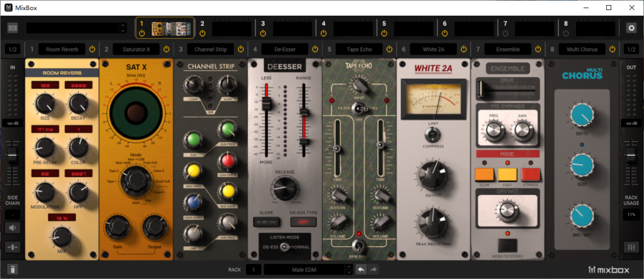Select empty rack slot 7
The height and width of the screenshot is (279, 644).
point(535,29)
